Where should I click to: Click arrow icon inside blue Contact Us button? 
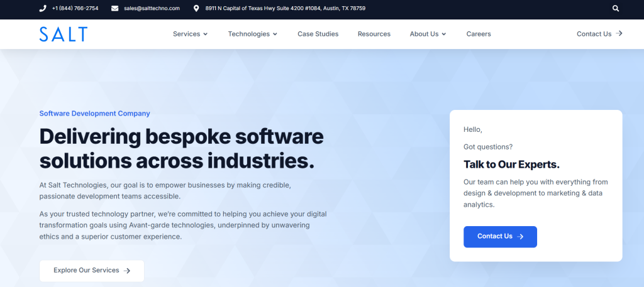tap(520, 237)
